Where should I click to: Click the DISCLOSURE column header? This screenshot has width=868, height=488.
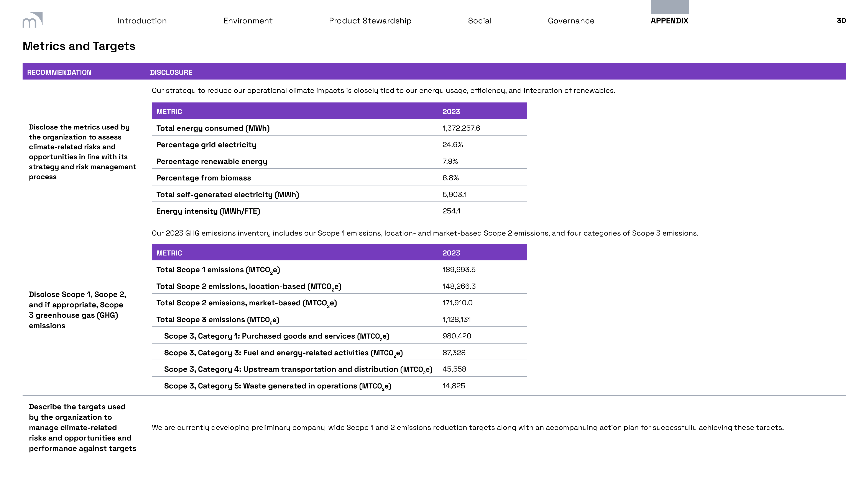click(171, 72)
